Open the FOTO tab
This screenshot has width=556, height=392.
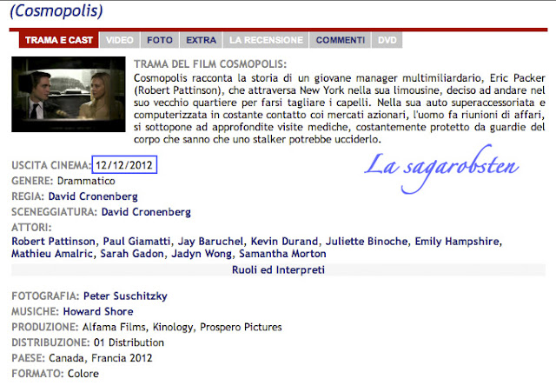click(160, 40)
